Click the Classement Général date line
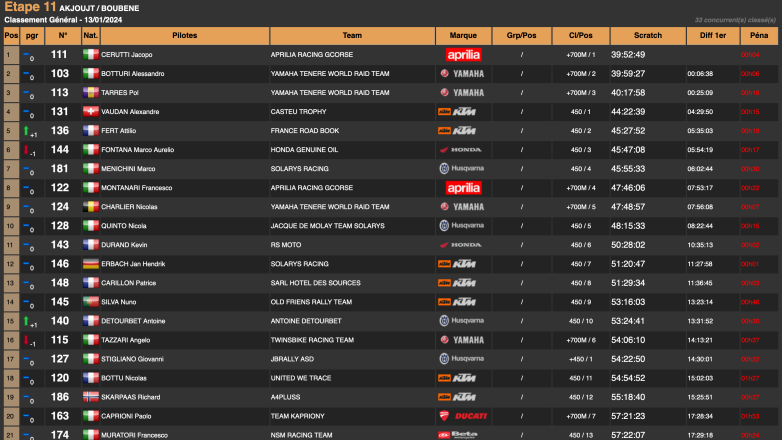The width and height of the screenshot is (782, 440). (63, 20)
